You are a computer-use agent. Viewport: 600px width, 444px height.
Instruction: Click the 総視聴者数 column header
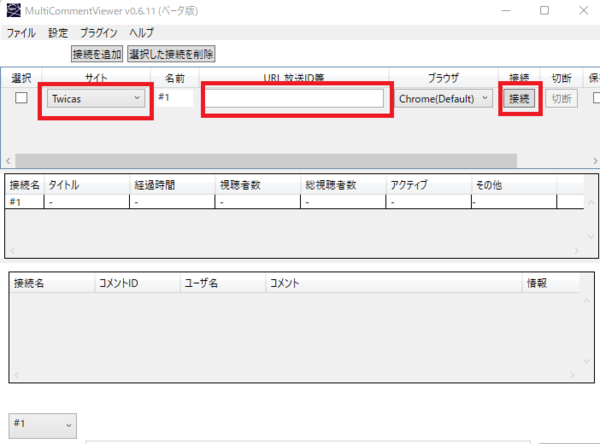click(x=343, y=185)
